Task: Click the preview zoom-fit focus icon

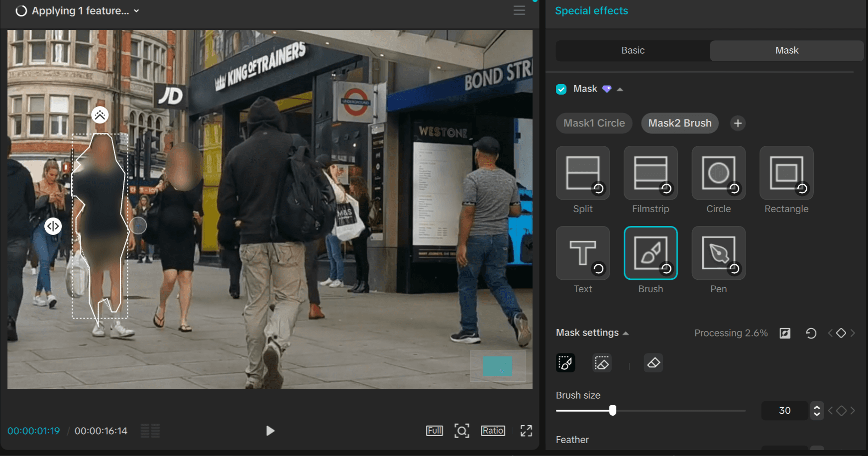Action: pos(462,431)
